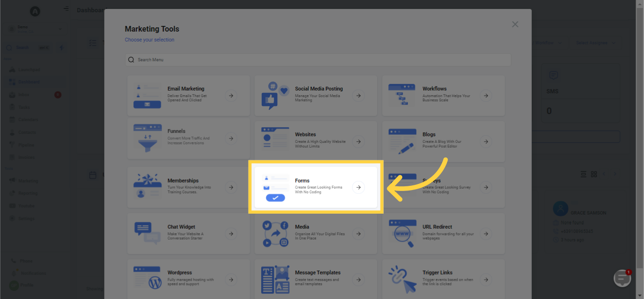Open Message Templates via its arrow button
The width and height of the screenshot is (644, 299).
point(359,280)
